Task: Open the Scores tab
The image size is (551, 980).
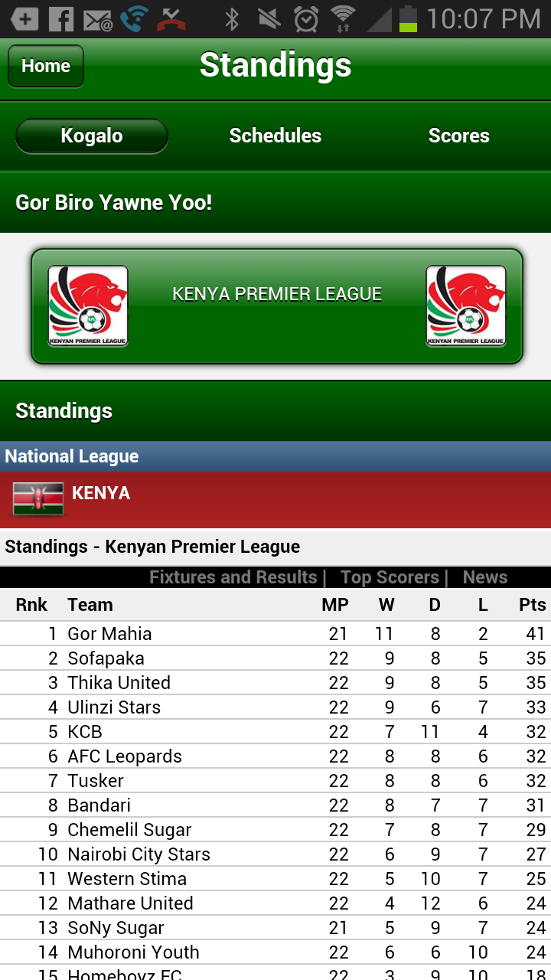Action: [x=459, y=136]
